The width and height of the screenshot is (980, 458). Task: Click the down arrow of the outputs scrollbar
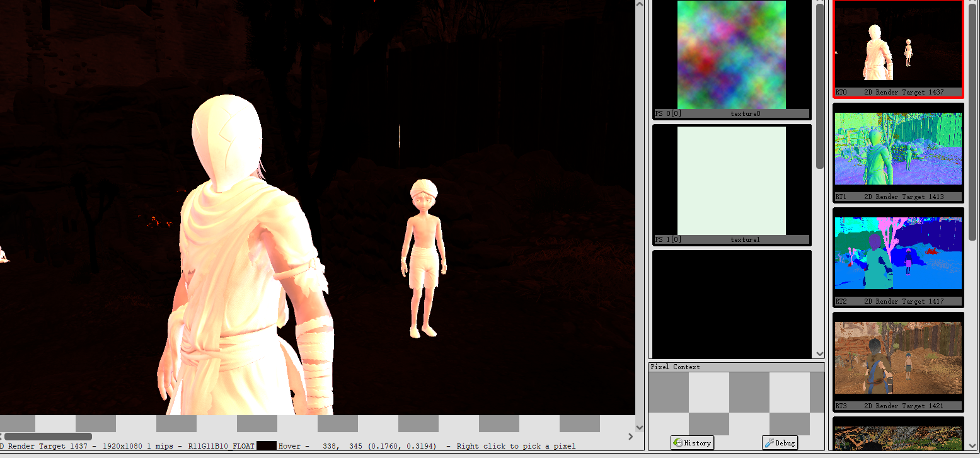(972, 444)
